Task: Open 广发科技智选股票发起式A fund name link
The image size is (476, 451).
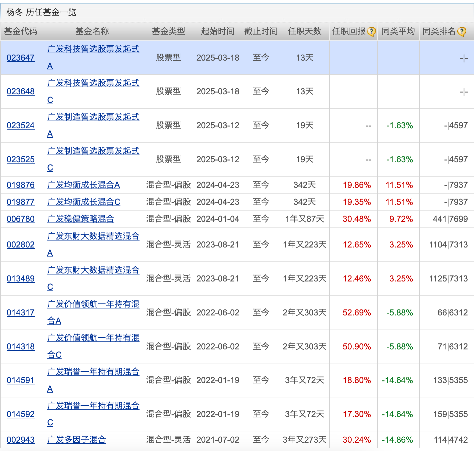Action: [93, 58]
